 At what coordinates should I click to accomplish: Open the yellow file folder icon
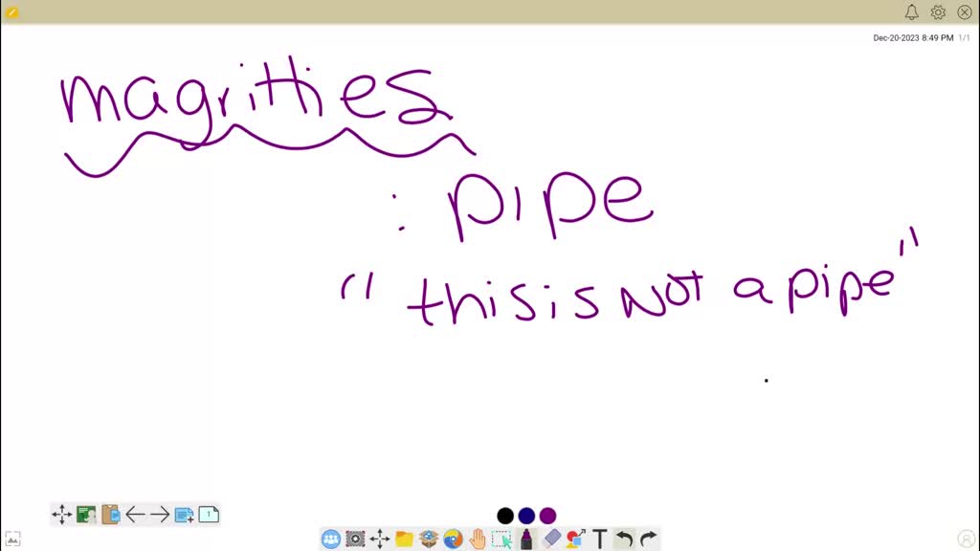(404, 539)
